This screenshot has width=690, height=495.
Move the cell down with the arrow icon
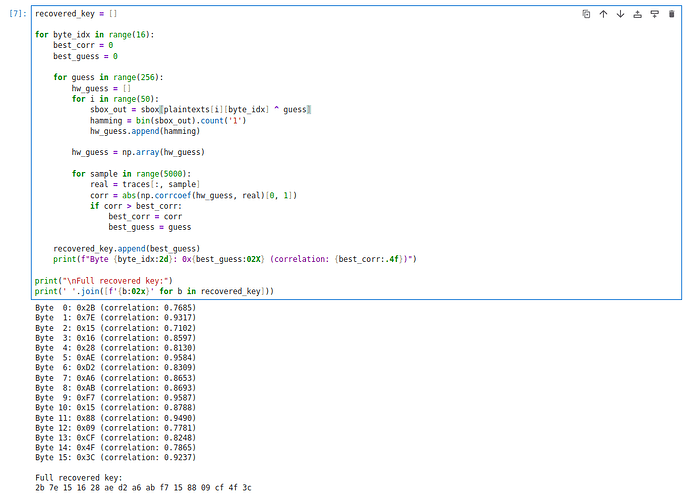click(620, 14)
